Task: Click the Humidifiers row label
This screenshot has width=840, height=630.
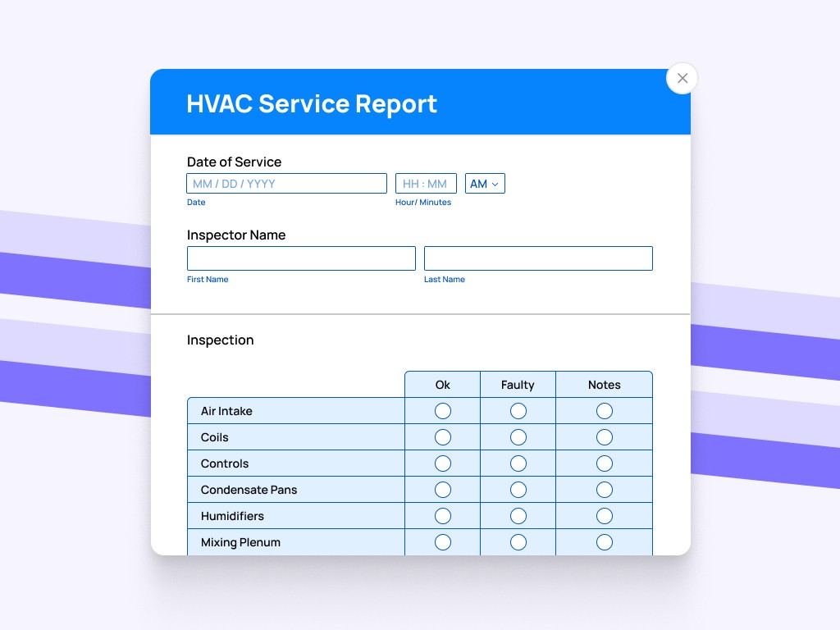Action: pyautogui.click(x=232, y=516)
